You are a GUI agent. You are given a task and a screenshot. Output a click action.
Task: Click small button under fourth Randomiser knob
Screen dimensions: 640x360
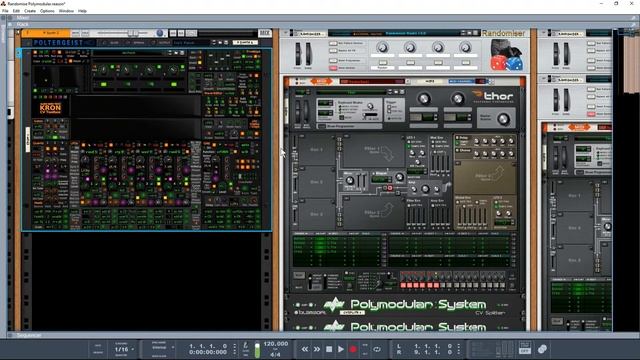tap(465, 62)
